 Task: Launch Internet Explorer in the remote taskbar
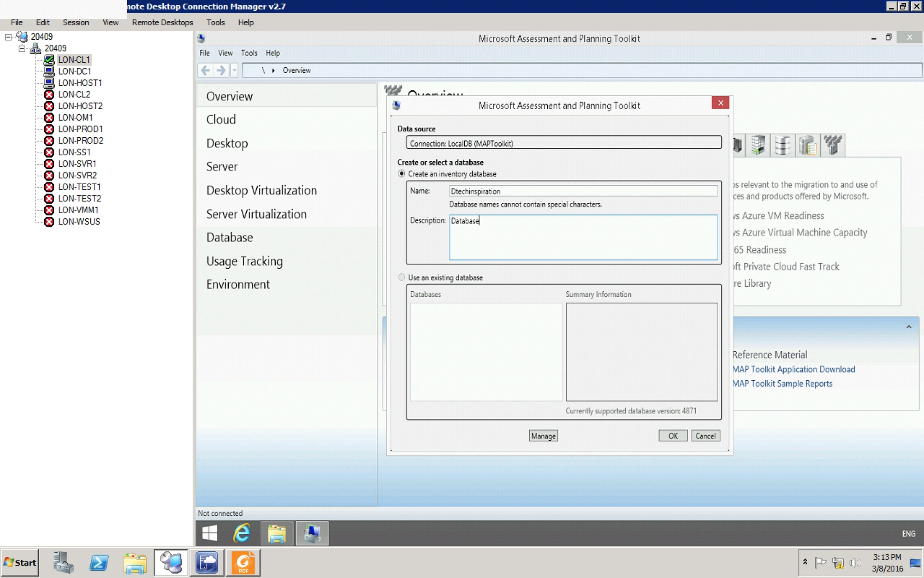[x=242, y=533]
